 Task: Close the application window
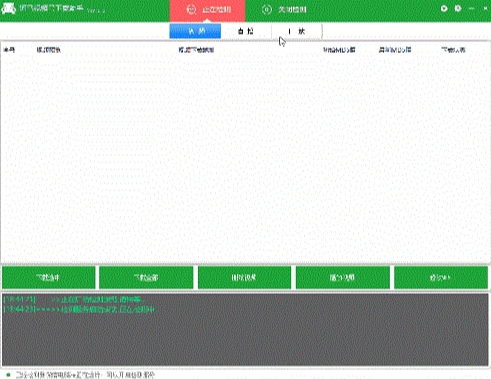(485, 8)
